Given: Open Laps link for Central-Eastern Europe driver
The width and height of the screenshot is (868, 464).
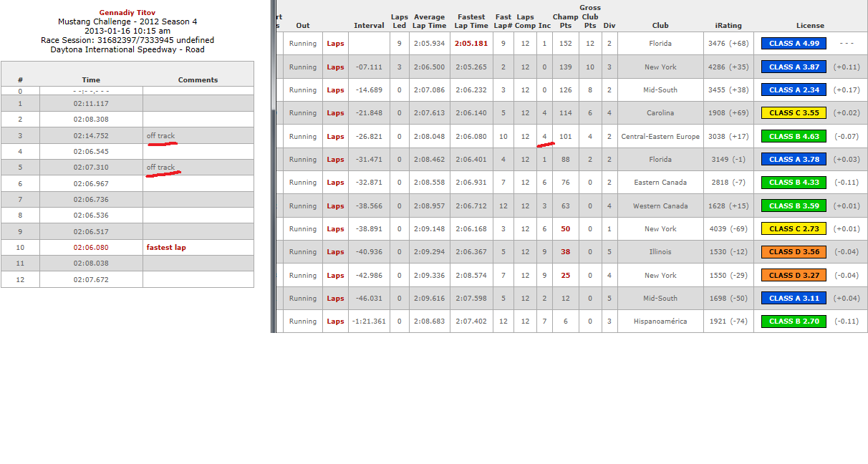Looking at the screenshot, I should point(335,137).
